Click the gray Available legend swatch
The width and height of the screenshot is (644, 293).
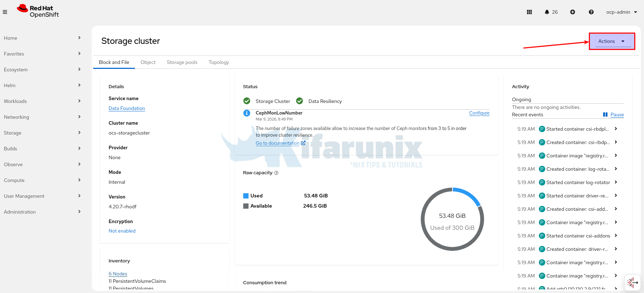[246, 206]
